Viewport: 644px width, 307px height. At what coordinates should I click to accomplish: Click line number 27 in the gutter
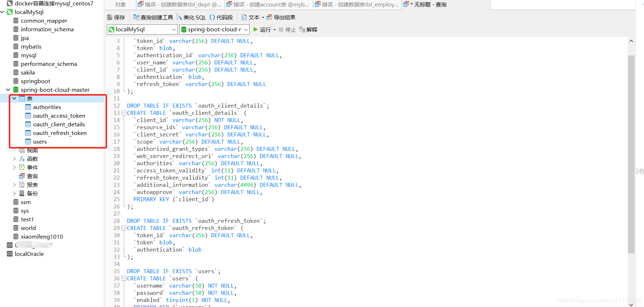[117, 214]
